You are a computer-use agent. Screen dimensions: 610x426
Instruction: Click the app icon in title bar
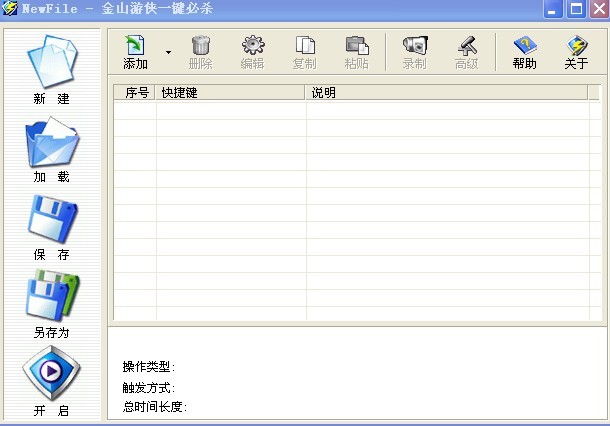pyautogui.click(x=11, y=10)
